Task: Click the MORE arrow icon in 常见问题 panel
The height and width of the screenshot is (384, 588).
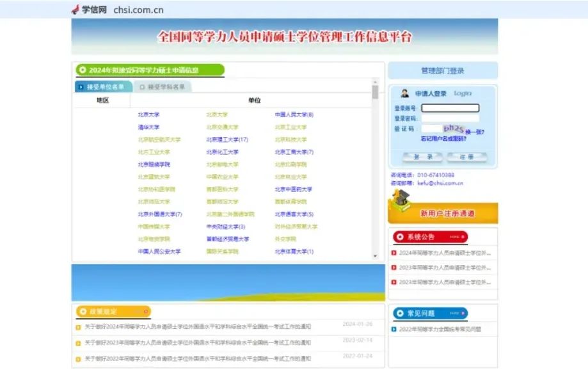Action: 462,313
